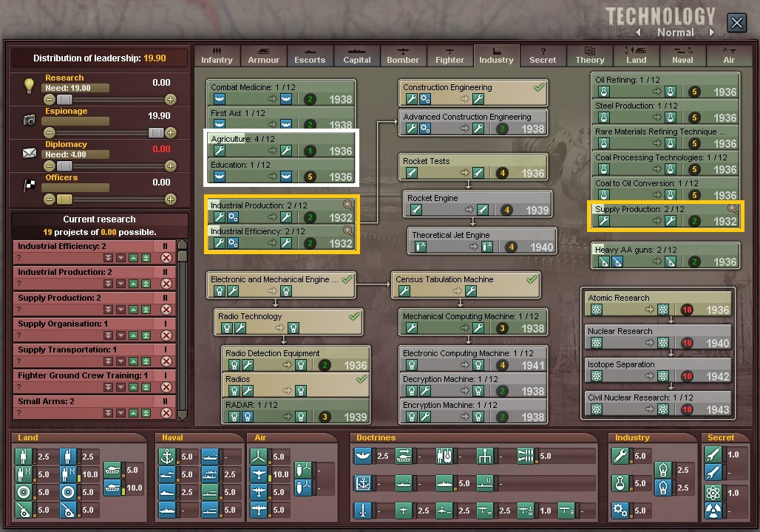Move Fighter Ground Crew Training to queue top
Image resolution: width=760 pixels, height=532 pixels.
pyautogui.click(x=146, y=387)
